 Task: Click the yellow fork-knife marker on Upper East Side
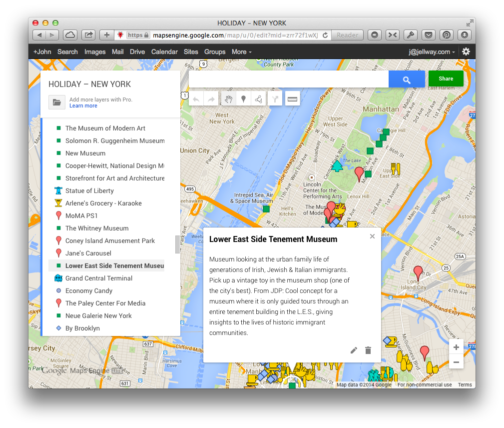pos(396,168)
